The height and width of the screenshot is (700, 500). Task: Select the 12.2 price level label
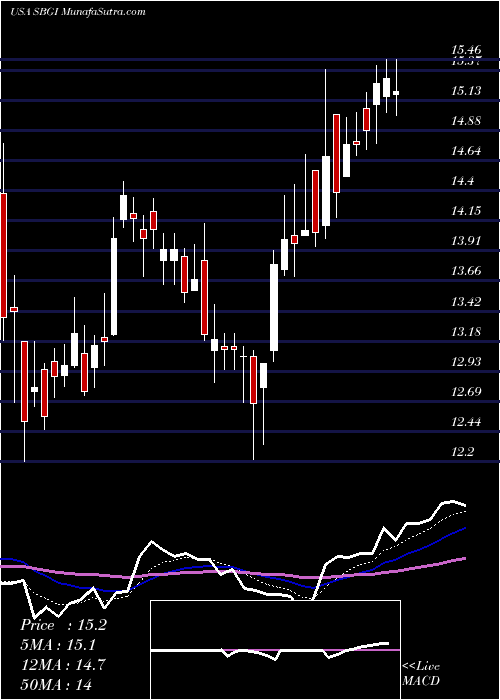point(462,453)
